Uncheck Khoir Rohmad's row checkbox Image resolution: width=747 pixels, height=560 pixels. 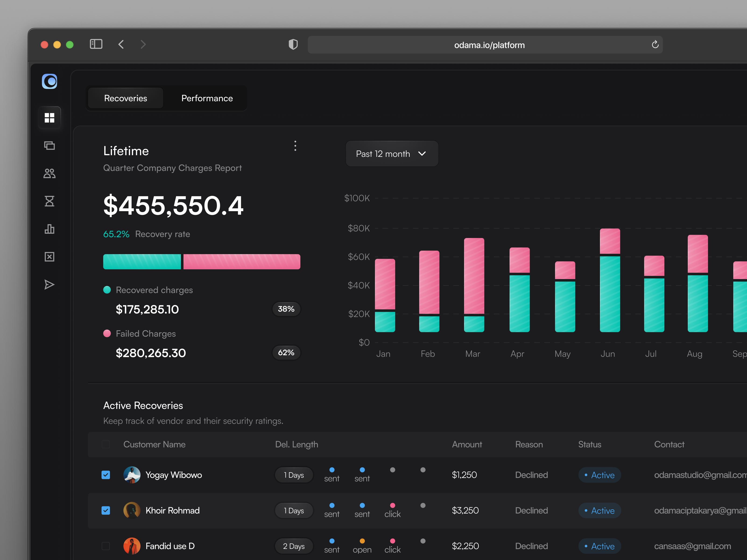coord(106,510)
